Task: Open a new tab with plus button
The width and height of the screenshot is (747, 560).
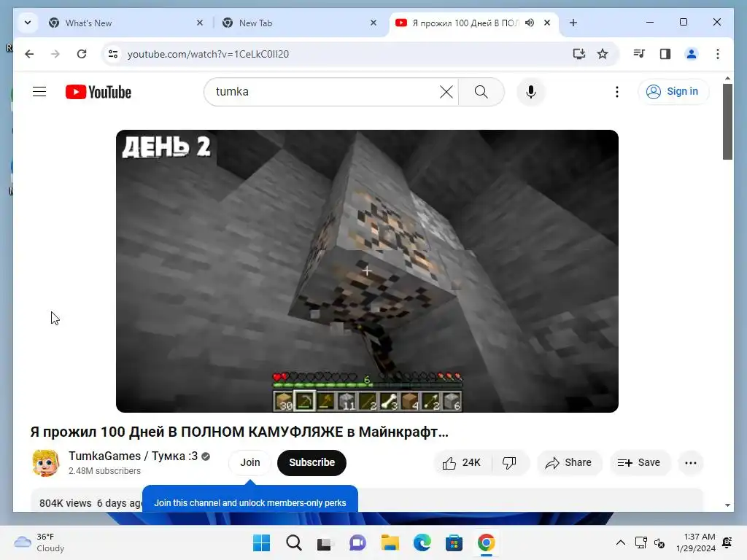Action: 573,23
